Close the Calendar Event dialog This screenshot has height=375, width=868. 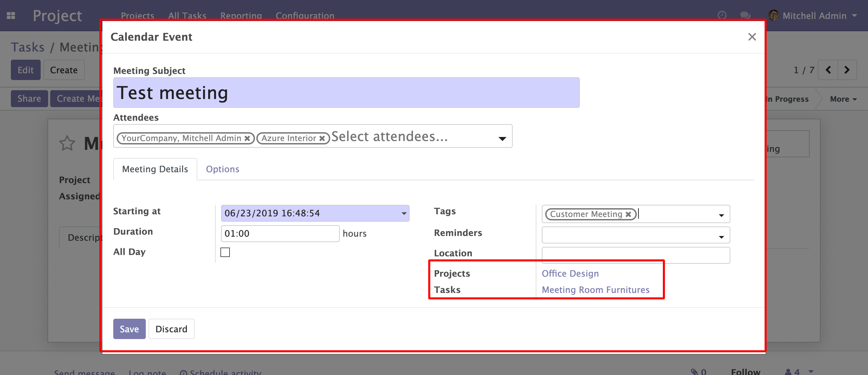coord(752,37)
